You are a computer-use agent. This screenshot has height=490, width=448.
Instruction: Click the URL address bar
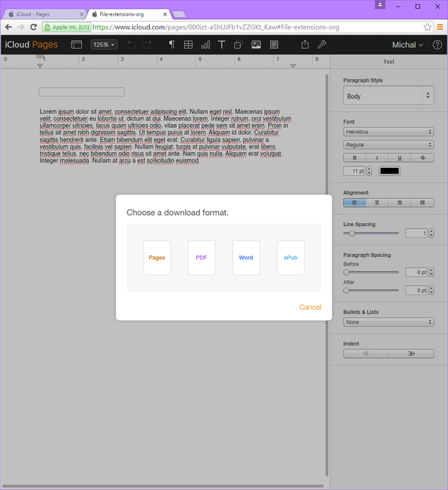(x=237, y=27)
